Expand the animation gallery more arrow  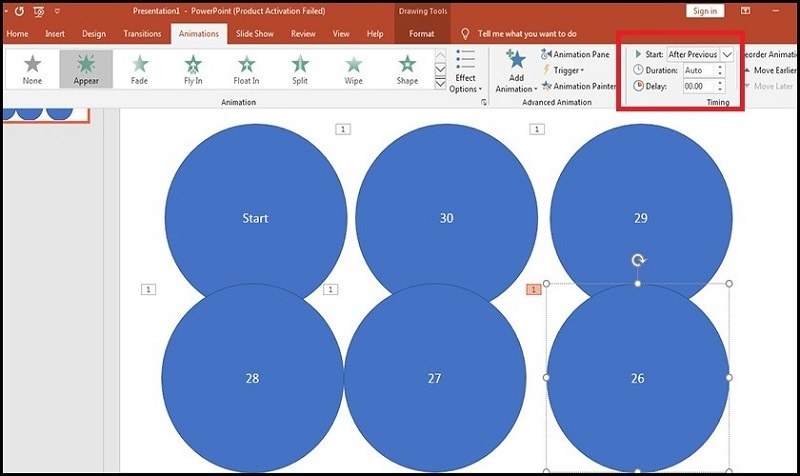click(441, 85)
